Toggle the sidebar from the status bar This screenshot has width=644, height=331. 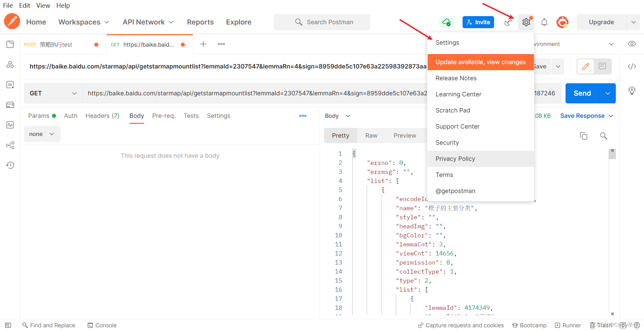(8, 325)
